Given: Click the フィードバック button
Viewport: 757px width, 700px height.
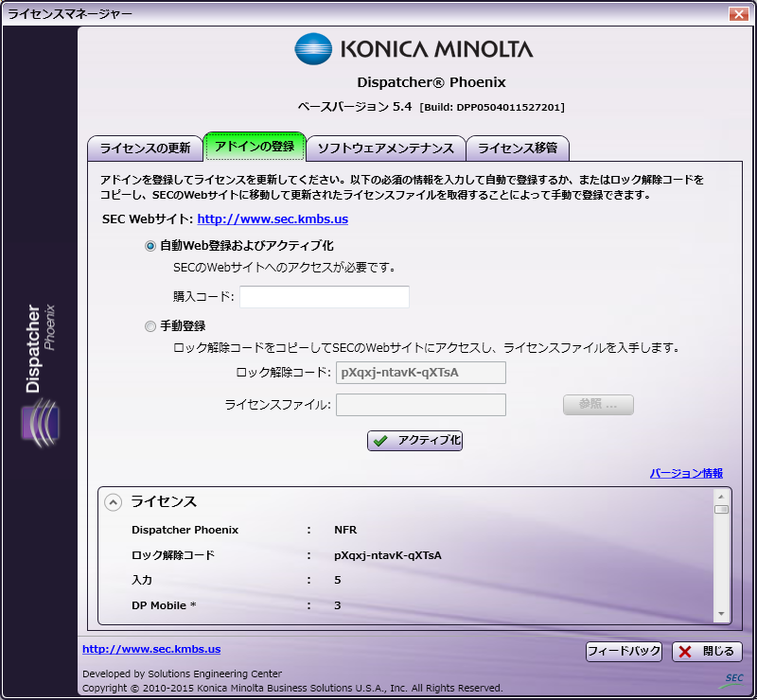Looking at the screenshot, I should click(x=624, y=651).
